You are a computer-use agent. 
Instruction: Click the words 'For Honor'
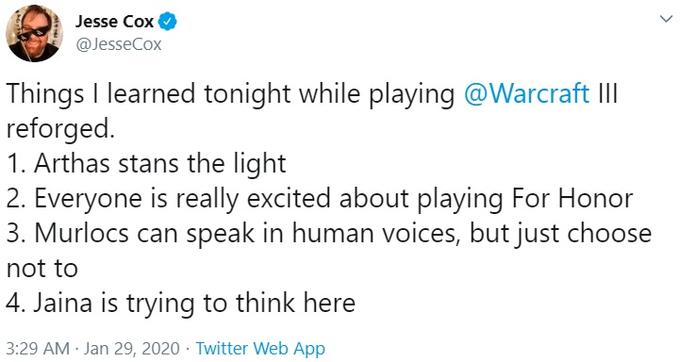coord(572,198)
